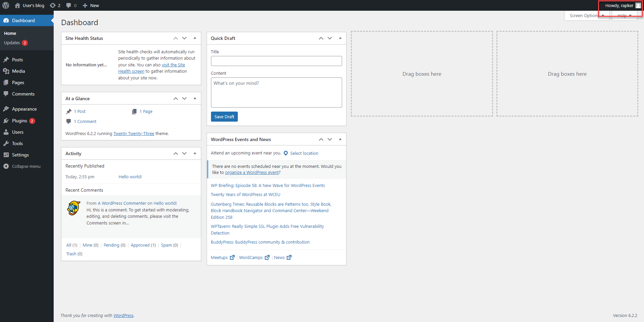644x322 pixels.
Task: Open 1 Page link in At a Glance
Action: click(x=146, y=112)
